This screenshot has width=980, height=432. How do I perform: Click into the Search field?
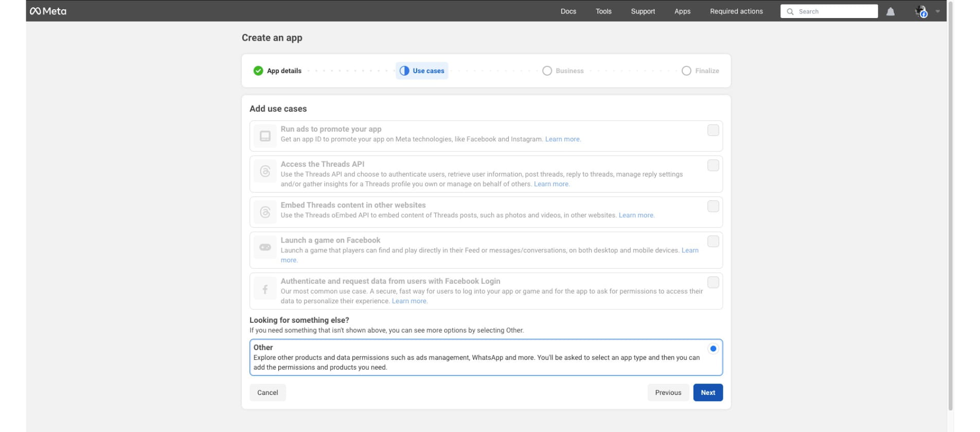(x=829, y=11)
